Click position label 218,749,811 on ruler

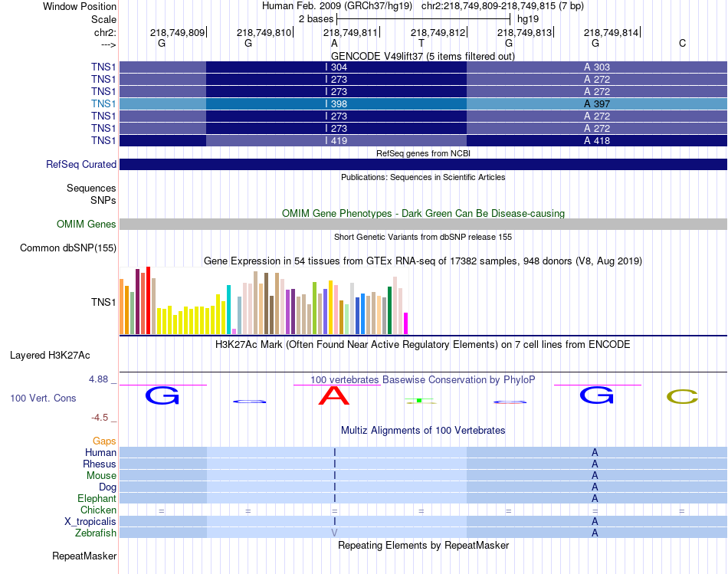[350, 32]
